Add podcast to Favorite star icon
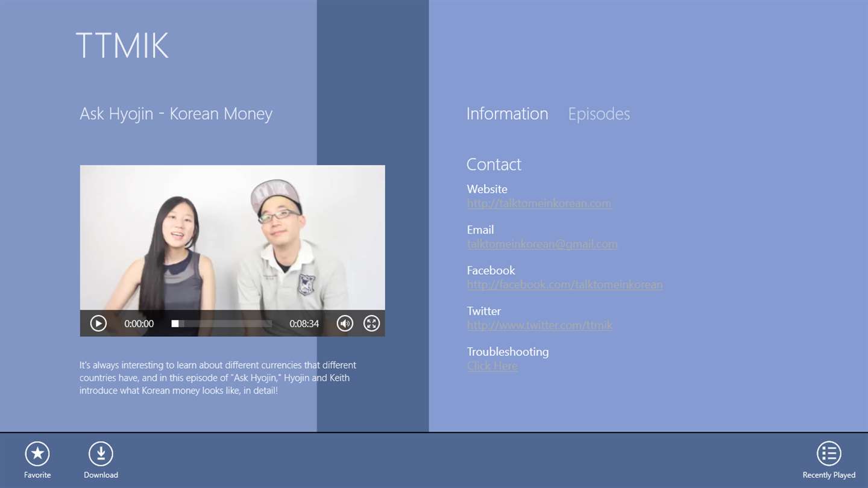 point(37,454)
